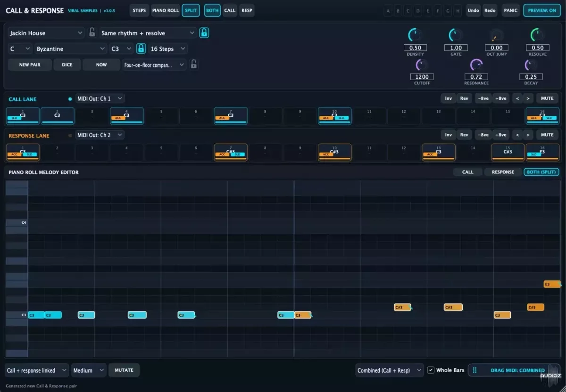Screen dimensions: 566x392
Task: Click +8ve on the Response lane
Action: [500, 135]
